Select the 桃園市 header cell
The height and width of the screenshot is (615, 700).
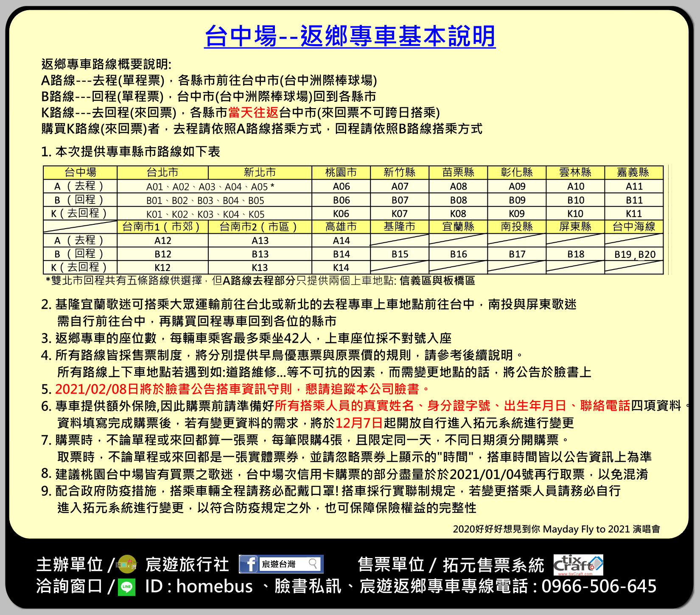pos(341,173)
